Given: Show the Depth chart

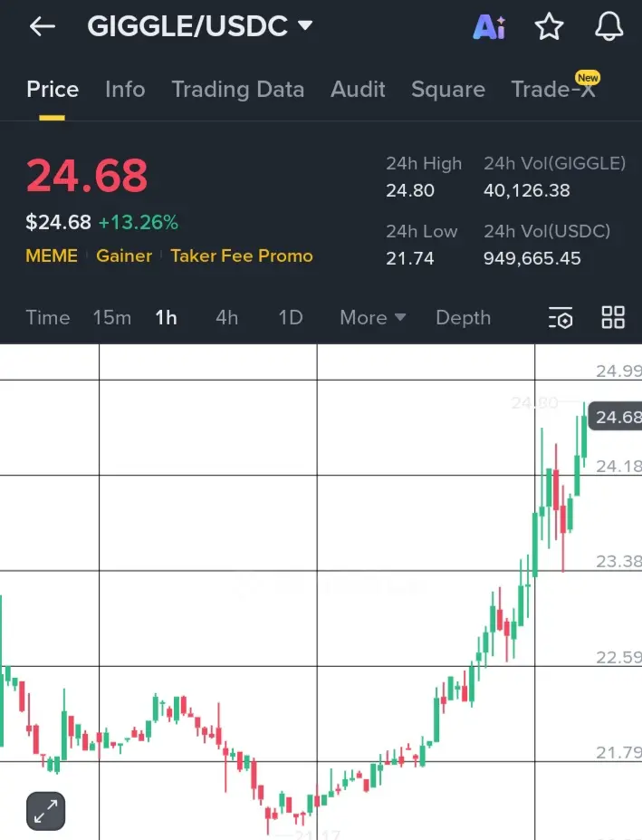Looking at the screenshot, I should pos(463,318).
